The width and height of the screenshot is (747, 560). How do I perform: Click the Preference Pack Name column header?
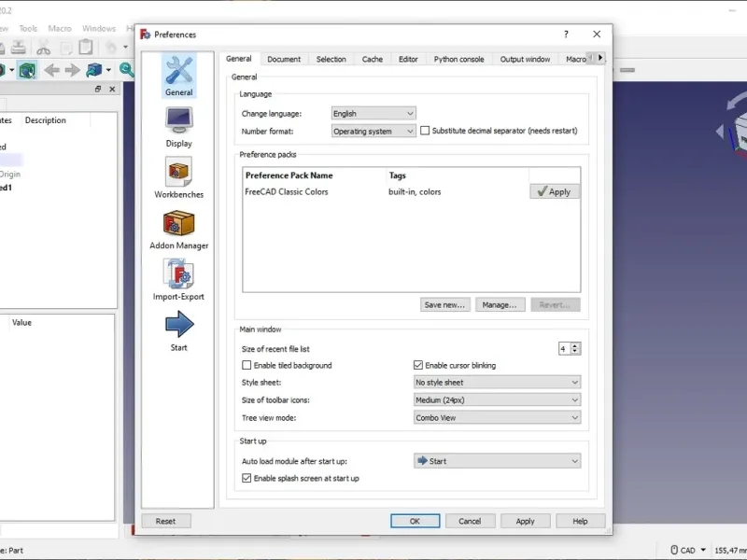point(315,175)
